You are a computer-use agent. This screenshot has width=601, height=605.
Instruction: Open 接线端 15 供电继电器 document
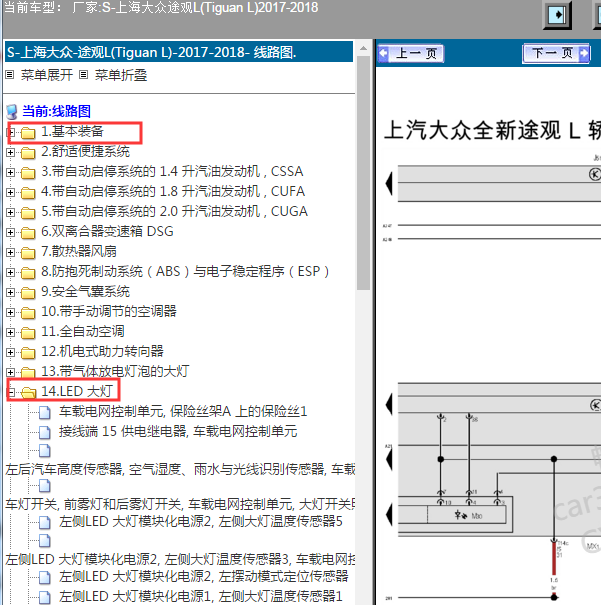[x=178, y=432]
